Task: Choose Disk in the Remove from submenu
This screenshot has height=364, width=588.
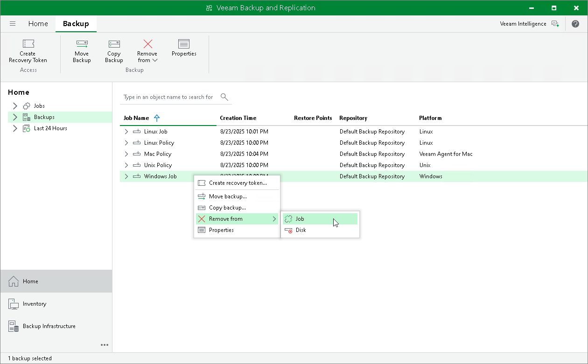Action: (x=320, y=230)
